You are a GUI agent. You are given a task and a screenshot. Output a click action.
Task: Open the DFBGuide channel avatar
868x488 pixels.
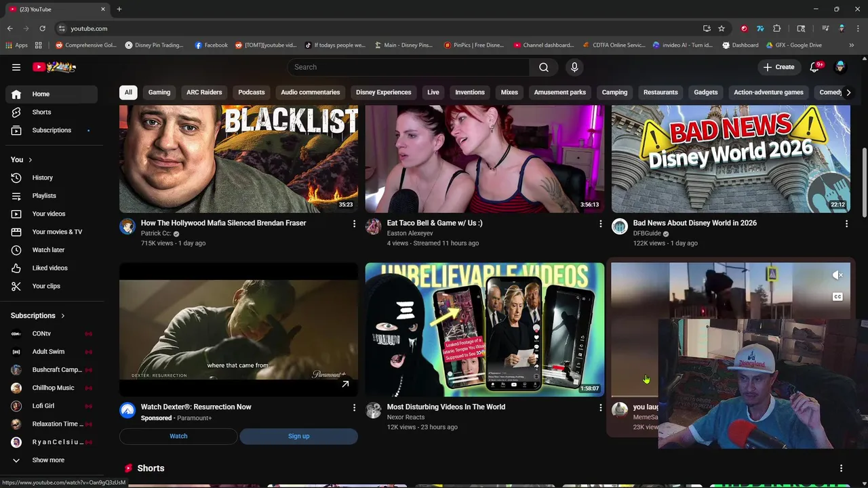pos(620,226)
